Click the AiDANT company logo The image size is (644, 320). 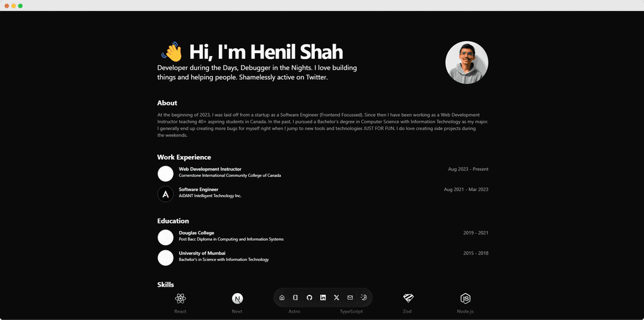coord(165,194)
